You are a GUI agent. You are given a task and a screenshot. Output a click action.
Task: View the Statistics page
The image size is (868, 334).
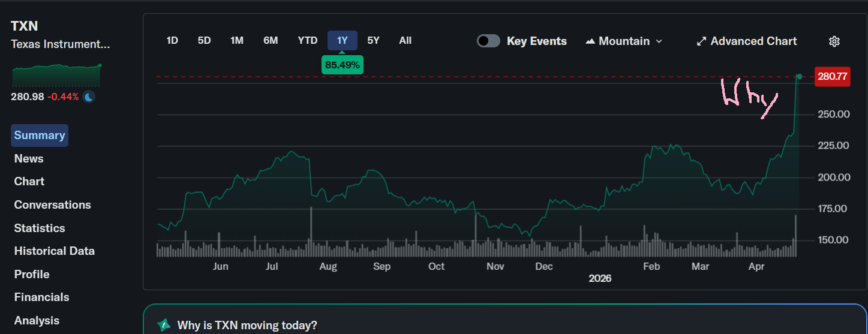(40, 228)
